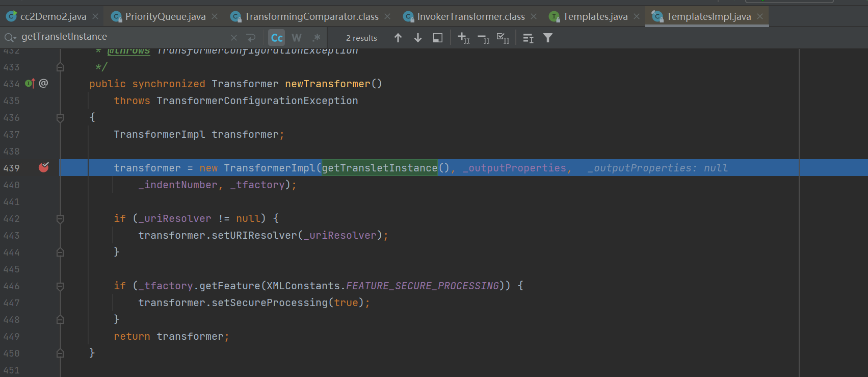Click _outputProperties: null inline hint
This screenshot has width=868, height=377.
pyautogui.click(x=657, y=168)
